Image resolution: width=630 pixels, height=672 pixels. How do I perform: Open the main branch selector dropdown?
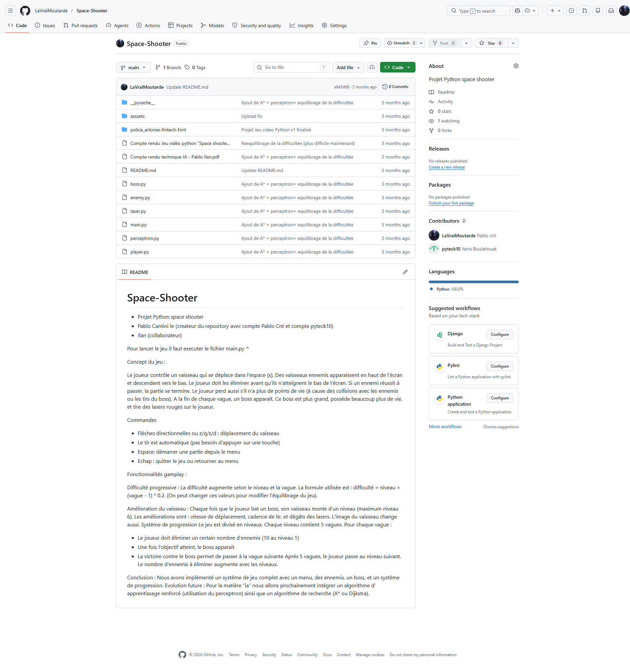pyautogui.click(x=133, y=67)
